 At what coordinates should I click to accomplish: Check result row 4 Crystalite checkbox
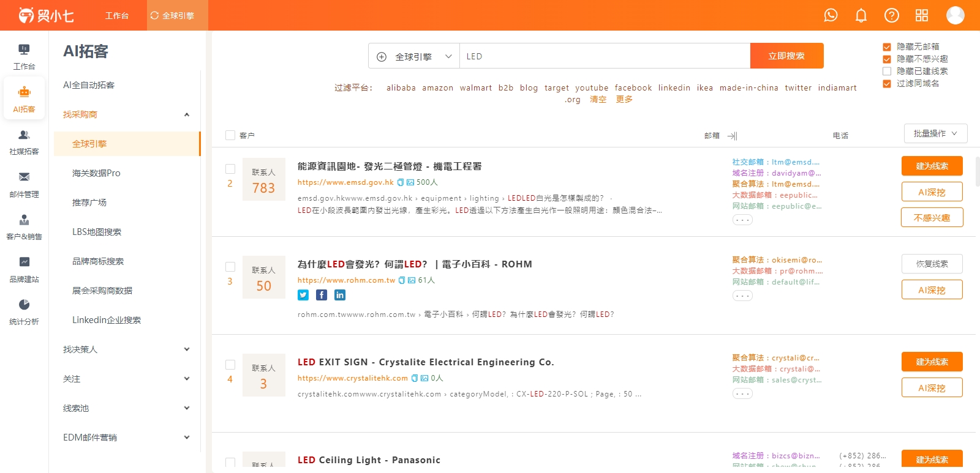(x=230, y=365)
